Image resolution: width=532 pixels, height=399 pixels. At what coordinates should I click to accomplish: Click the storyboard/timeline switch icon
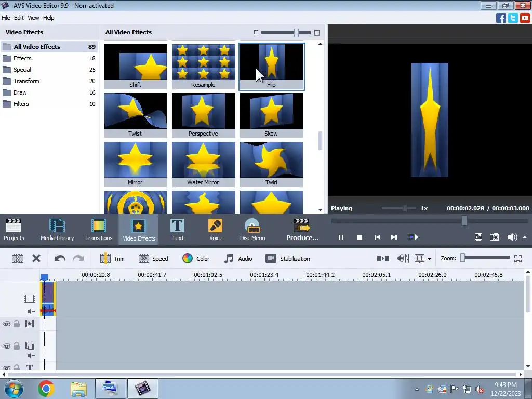pos(383,259)
